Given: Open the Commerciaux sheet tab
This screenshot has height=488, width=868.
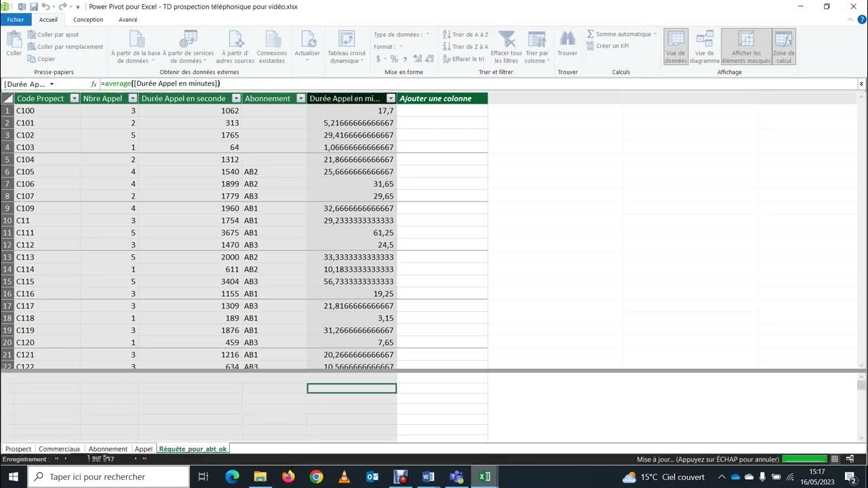Looking at the screenshot, I should coord(60,449).
